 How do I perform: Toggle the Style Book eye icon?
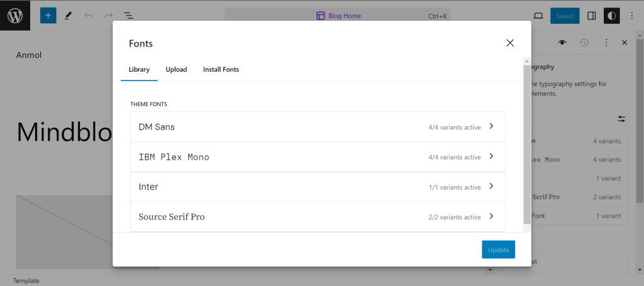tap(562, 43)
